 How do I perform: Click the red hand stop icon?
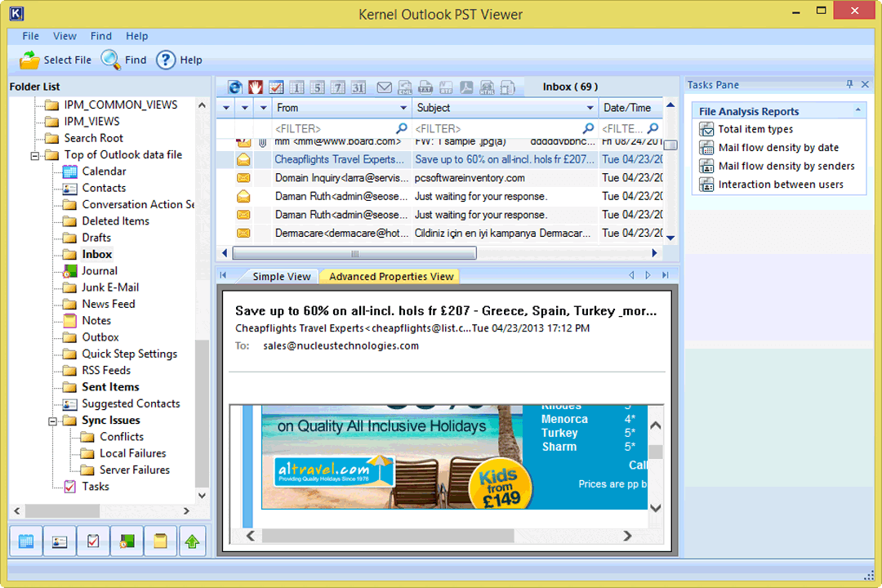(256, 87)
